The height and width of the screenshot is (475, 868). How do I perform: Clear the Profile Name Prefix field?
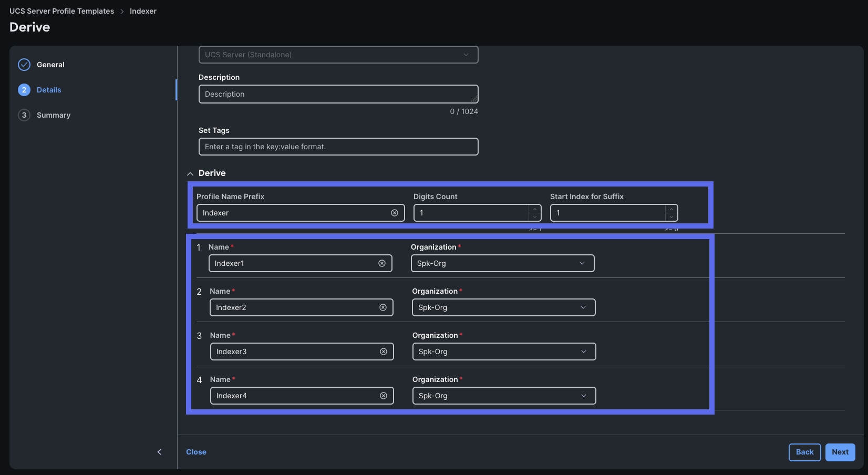(395, 213)
